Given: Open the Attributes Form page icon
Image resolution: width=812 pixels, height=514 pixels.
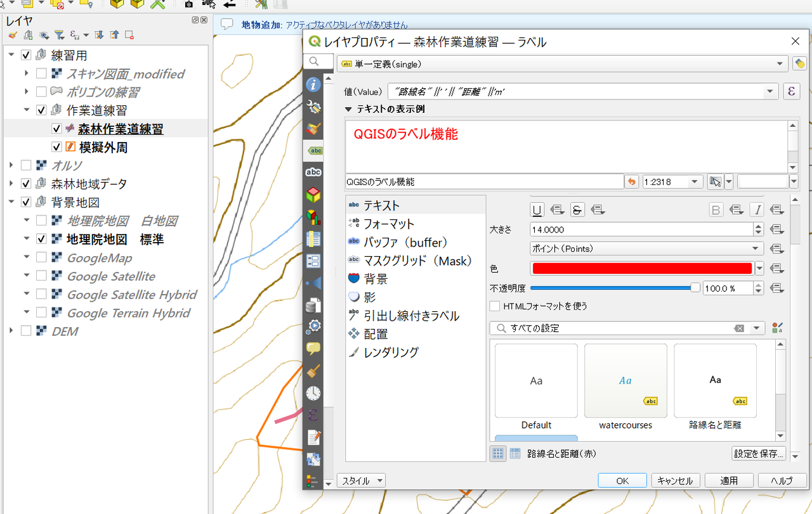Looking at the screenshot, I should tap(313, 260).
